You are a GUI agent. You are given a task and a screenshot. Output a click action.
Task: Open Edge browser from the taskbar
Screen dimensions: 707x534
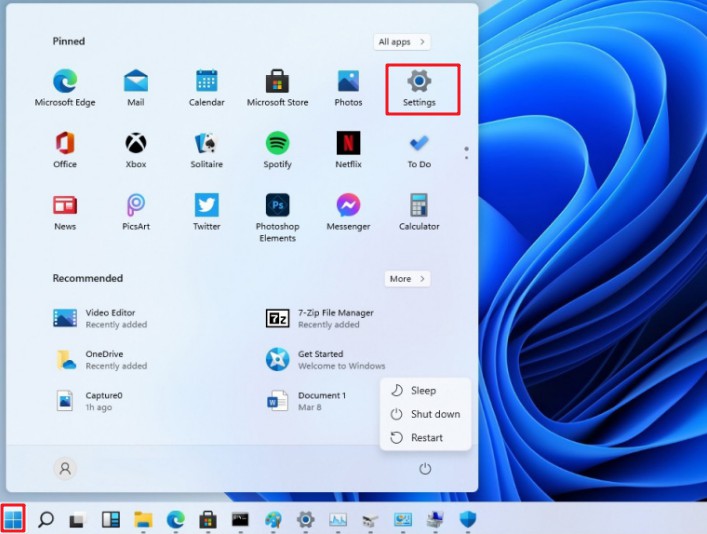[175, 520]
